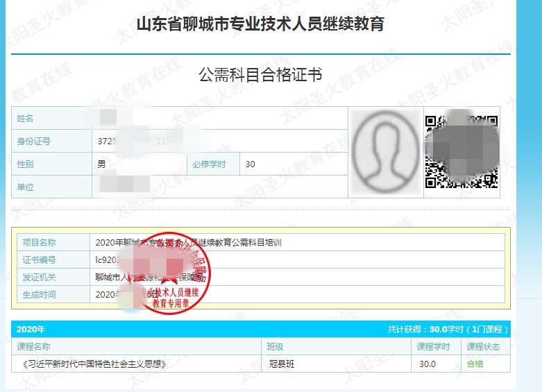Screen dimensions: 542x392
Task: Click the 2020年 section header
Action: pyautogui.click(x=31, y=329)
